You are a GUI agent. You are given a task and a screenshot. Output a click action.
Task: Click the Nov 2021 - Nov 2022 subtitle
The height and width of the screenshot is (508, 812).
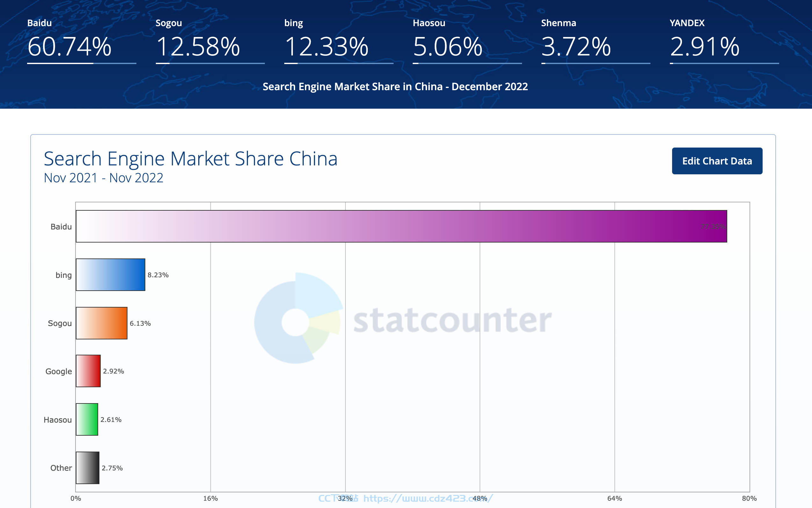104,178
